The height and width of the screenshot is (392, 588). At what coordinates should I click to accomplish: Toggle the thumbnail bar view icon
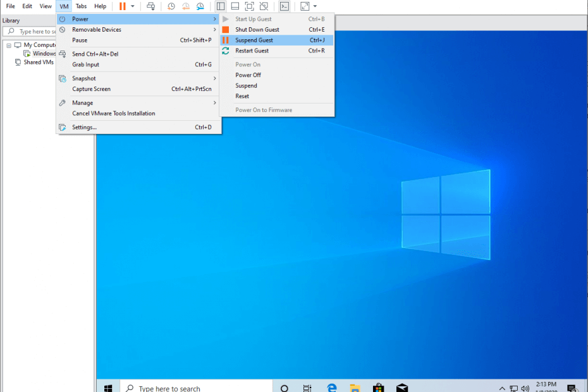[235, 6]
